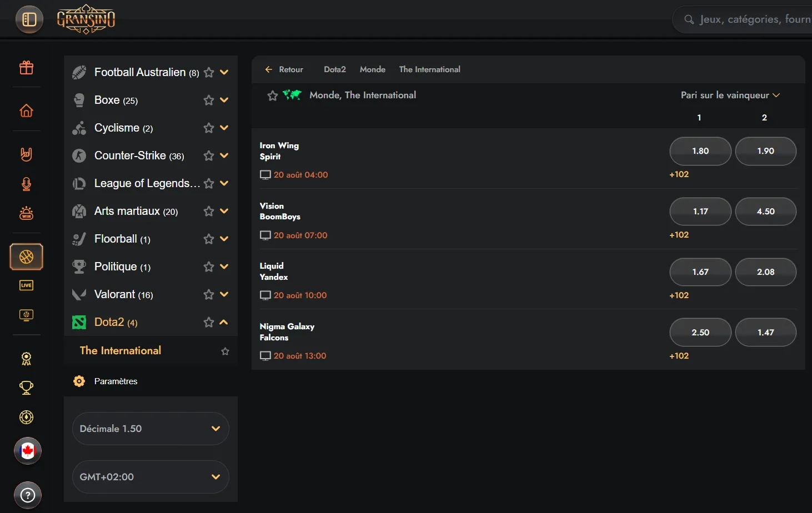Screen dimensions: 812x513
Task: Select the Dota2 breadcrumb
Action: pyautogui.click(x=335, y=69)
